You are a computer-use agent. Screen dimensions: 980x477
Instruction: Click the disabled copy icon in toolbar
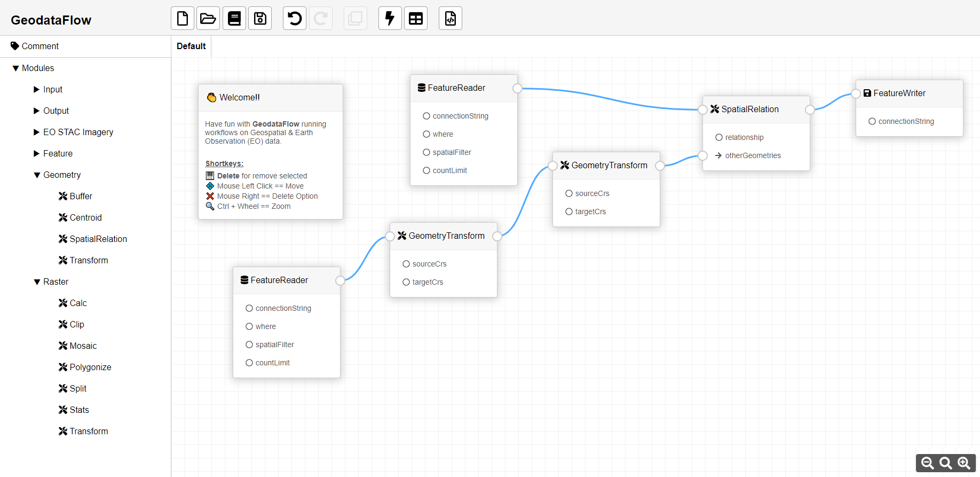pyautogui.click(x=355, y=19)
